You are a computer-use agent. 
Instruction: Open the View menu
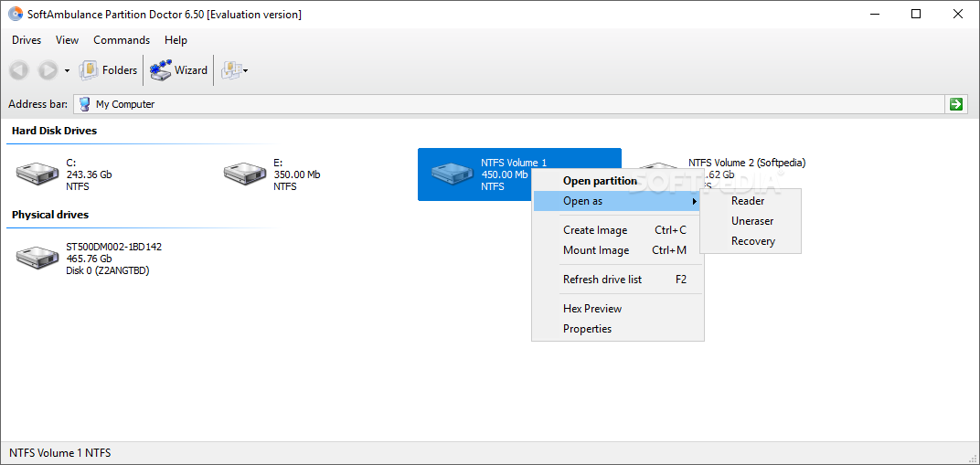click(67, 40)
